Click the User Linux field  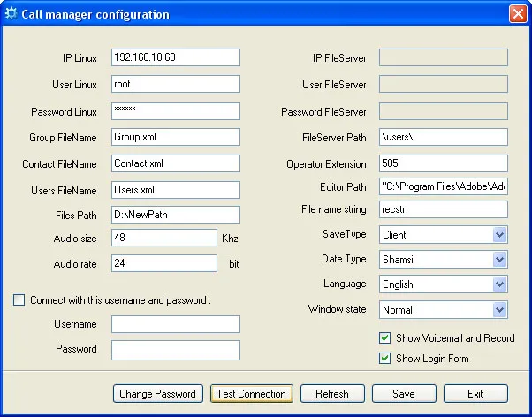(176, 84)
